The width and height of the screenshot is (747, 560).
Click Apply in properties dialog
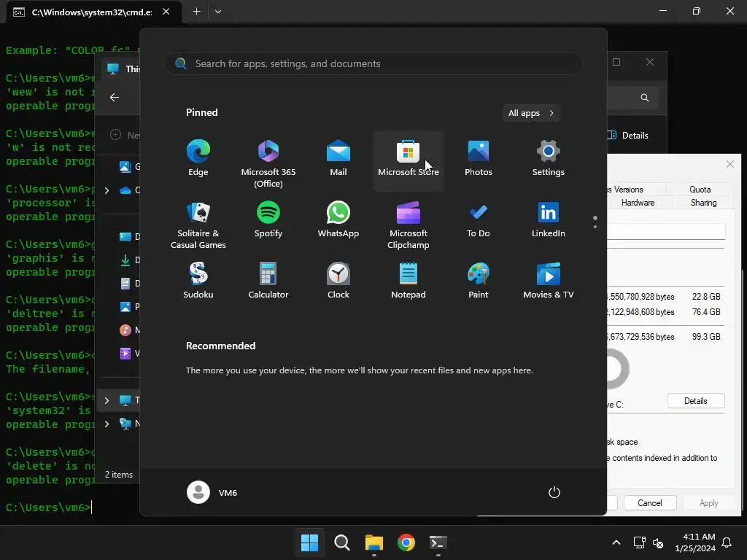click(708, 503)
